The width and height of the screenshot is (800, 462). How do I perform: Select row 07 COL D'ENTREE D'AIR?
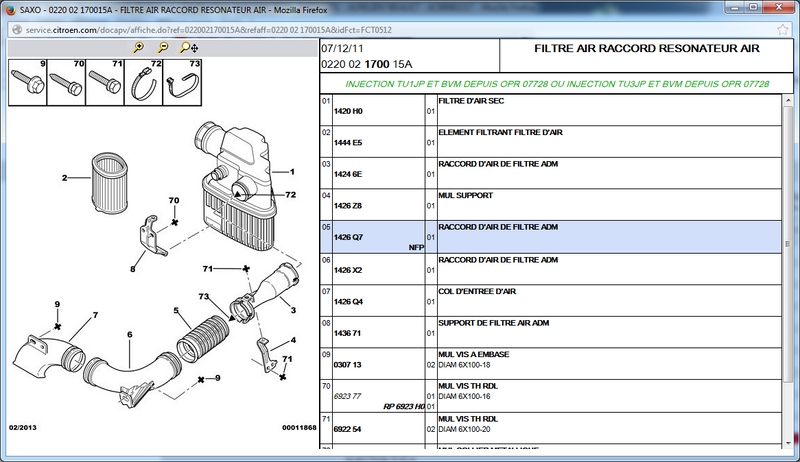(x=551, y=301)
